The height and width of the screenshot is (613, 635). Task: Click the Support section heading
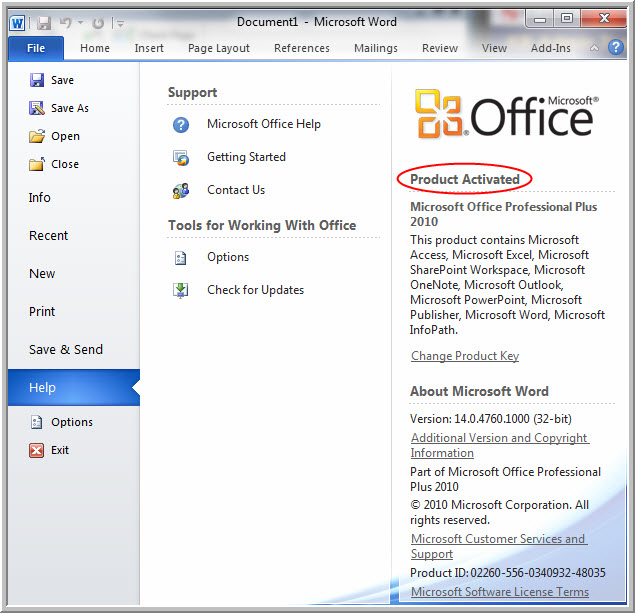click(192, 92)
